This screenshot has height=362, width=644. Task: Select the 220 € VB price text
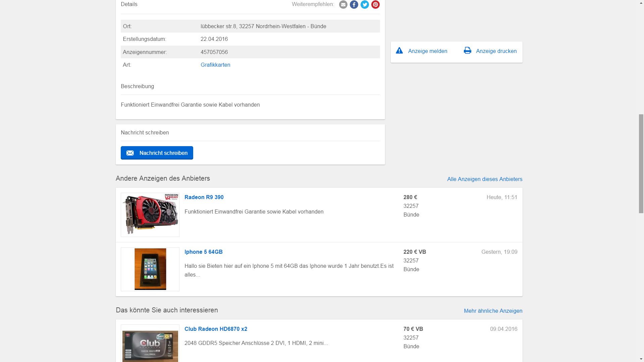(x=415, y=252)
